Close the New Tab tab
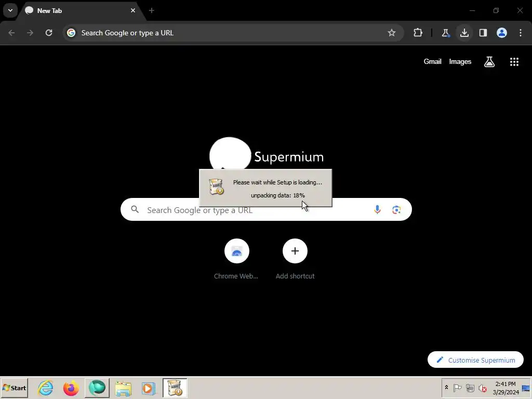The width and height of the screenshot is (532, 399). pos(133,10)
